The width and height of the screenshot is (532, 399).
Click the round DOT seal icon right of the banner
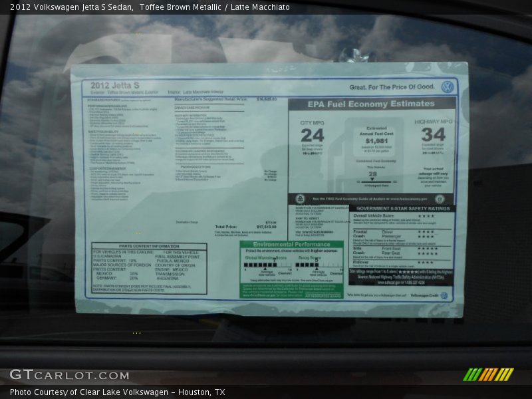(x=440, y=199)
